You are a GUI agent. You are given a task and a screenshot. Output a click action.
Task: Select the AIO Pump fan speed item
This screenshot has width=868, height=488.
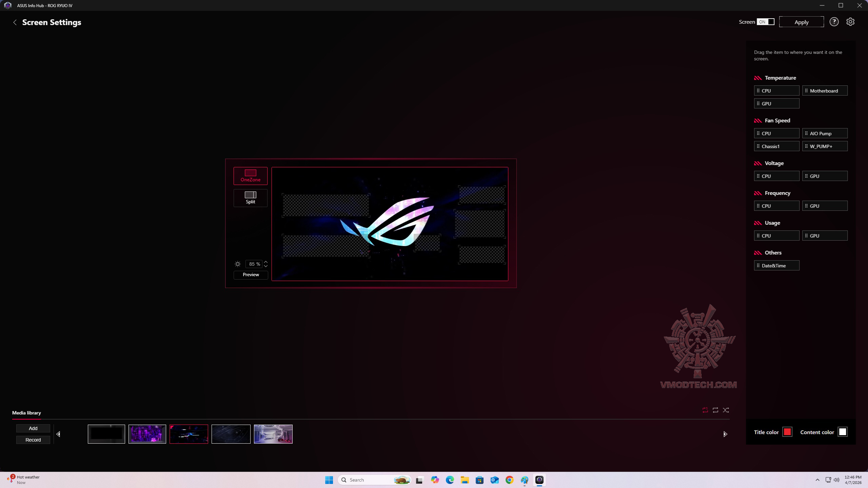coord(825,134)
